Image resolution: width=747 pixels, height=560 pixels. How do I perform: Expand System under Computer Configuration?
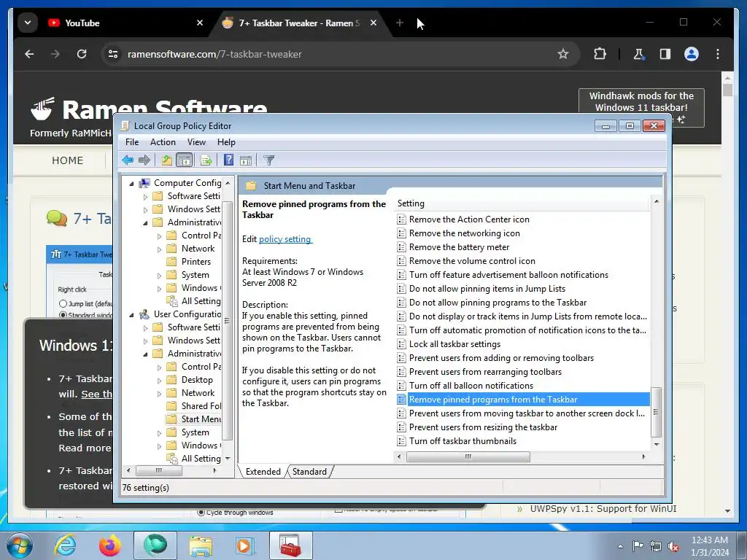160,275
